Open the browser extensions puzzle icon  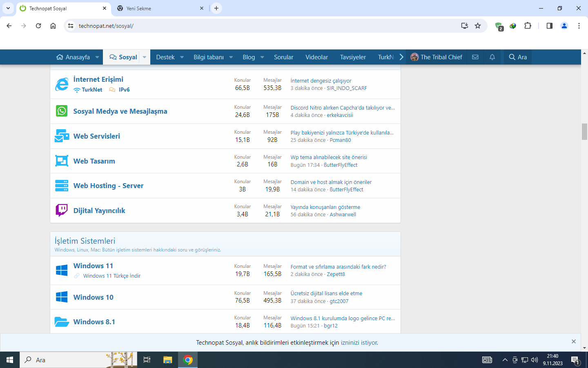tap(528, 26)
